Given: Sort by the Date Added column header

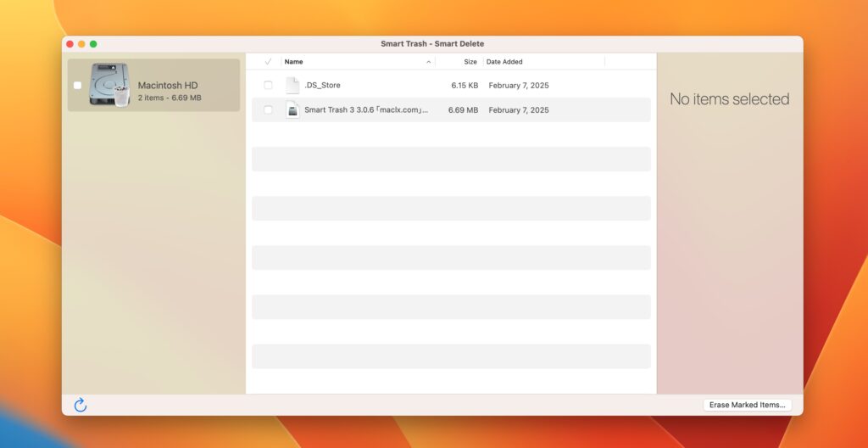Looking at the screenshot, I should (x=504, y=62).
